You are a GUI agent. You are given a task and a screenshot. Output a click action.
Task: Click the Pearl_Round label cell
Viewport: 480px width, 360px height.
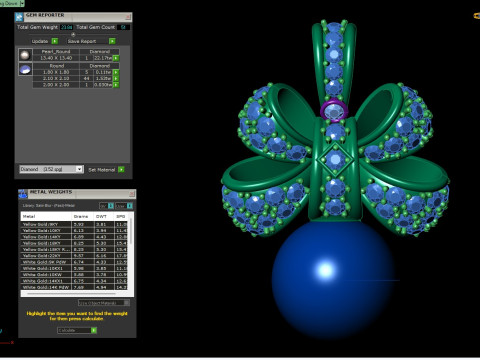[x=56, y=52]
